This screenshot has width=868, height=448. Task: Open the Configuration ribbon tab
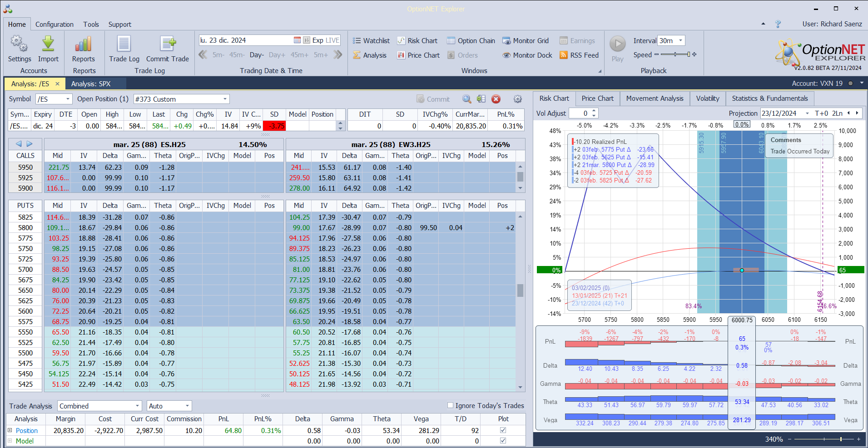pyautogui.click(x=55, y=25)
